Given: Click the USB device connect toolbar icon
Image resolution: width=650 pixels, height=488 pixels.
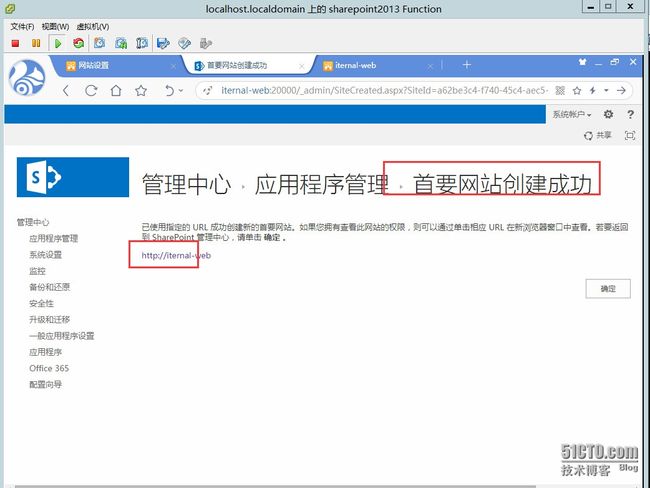Looking at the screenshot, I should 206,43.
